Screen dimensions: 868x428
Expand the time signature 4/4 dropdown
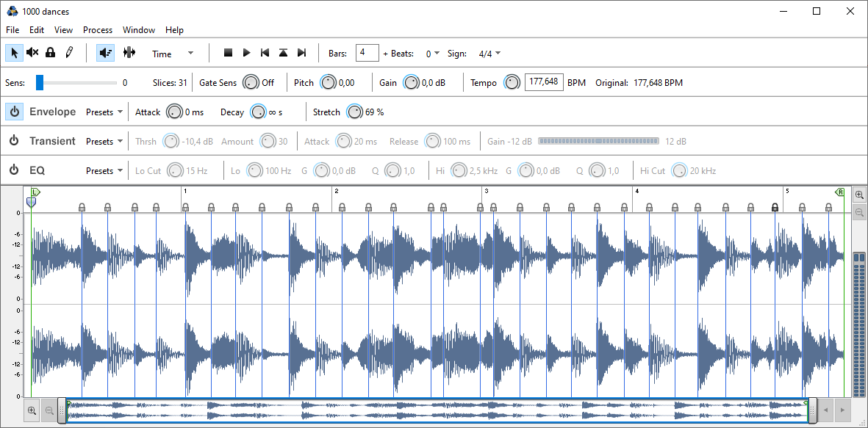click(489, 54)
